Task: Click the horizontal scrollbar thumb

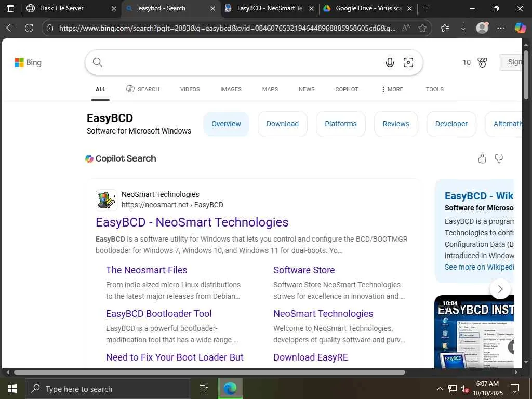Action: tap(209, 372)
